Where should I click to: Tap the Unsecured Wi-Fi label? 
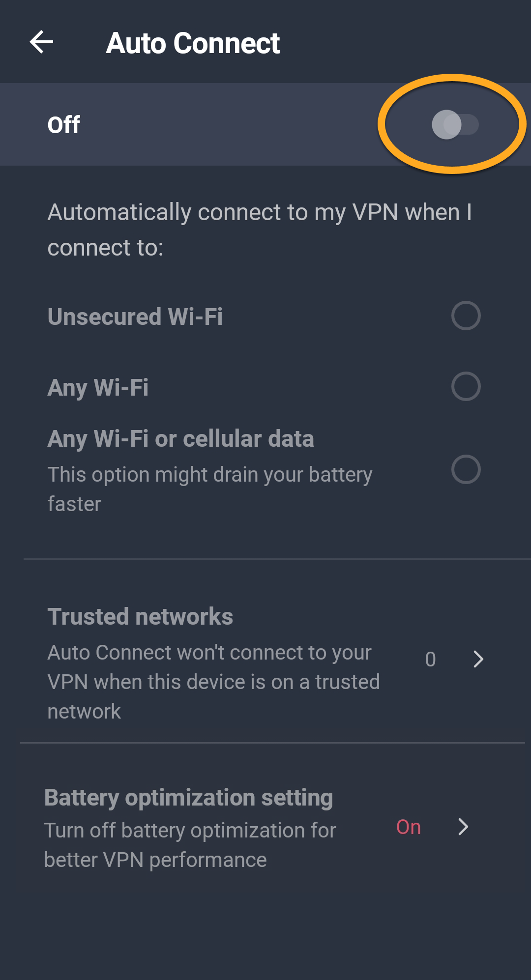tap(135, 317)
